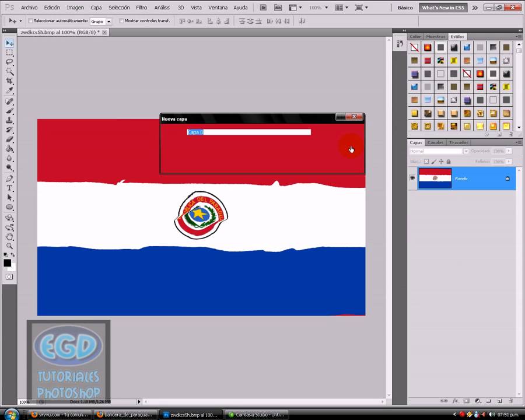The width and height of the screenshot is (525, 420).
Task: Toggle lock position icon
Action: pos(441,162)
